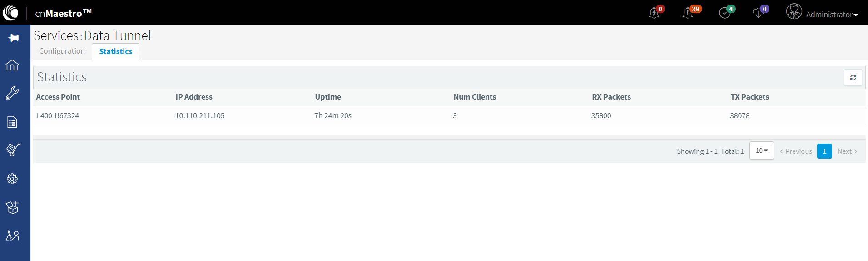Open completed jobs checkmark with badge 4
The width and height of the screenshot is (868, 261).
(725, 12)
